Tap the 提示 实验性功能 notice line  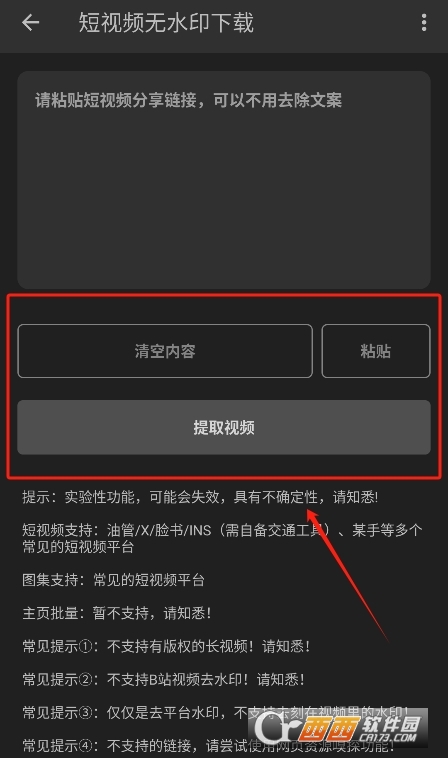200,497
